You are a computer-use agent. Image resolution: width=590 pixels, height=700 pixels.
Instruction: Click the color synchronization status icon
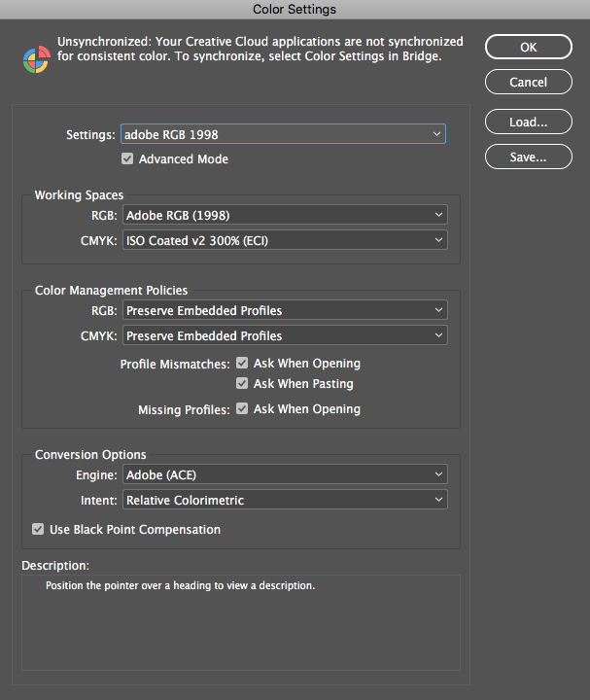pyautogui.click(x=37, y=59)
